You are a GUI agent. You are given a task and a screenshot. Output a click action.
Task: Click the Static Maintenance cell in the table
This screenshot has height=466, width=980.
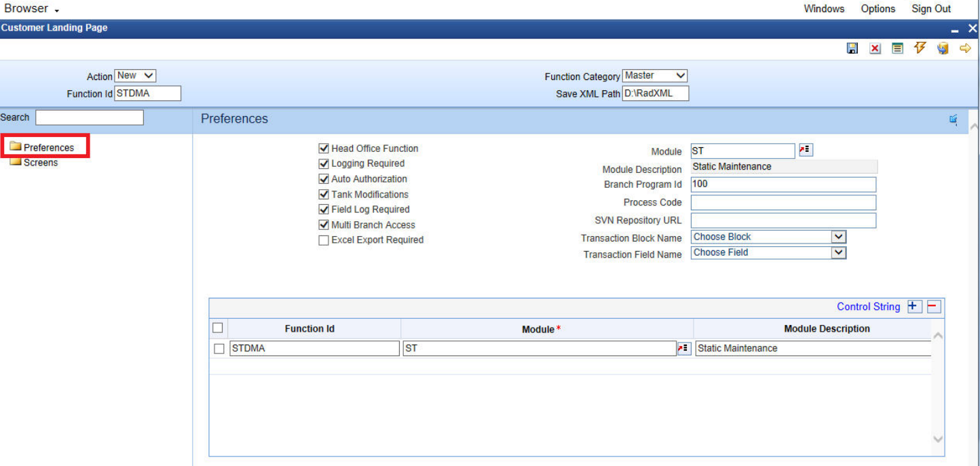point(813,349)
